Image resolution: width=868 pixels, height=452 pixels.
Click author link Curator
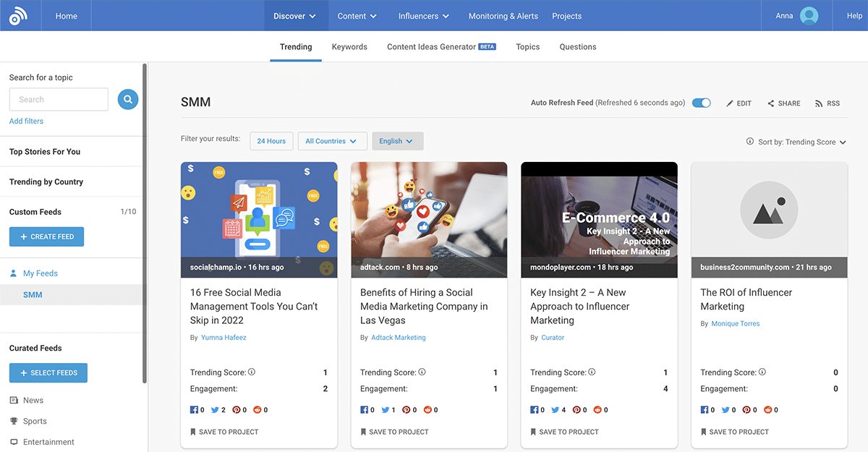553,338
